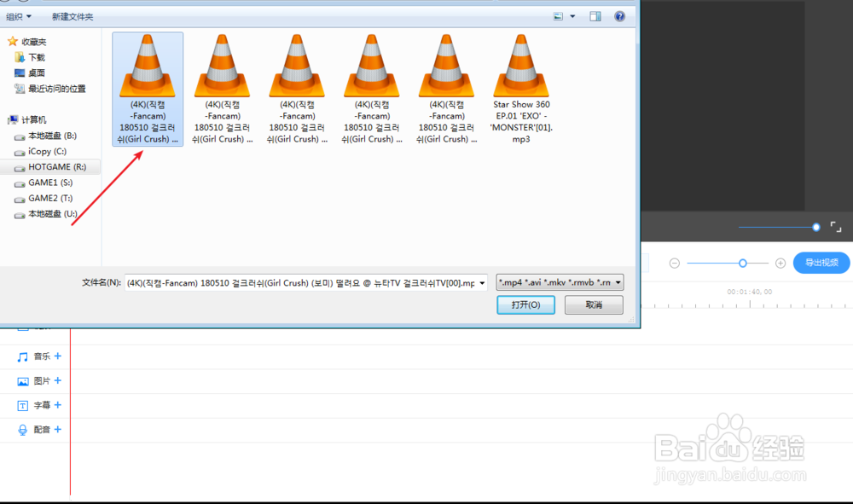Image resolution: width=853 pixels, height=504 pixels.
Task: Select Star Show 360 EXO MONSTER mp3 file
Action: pyautogui.click(x=521, y=89)
